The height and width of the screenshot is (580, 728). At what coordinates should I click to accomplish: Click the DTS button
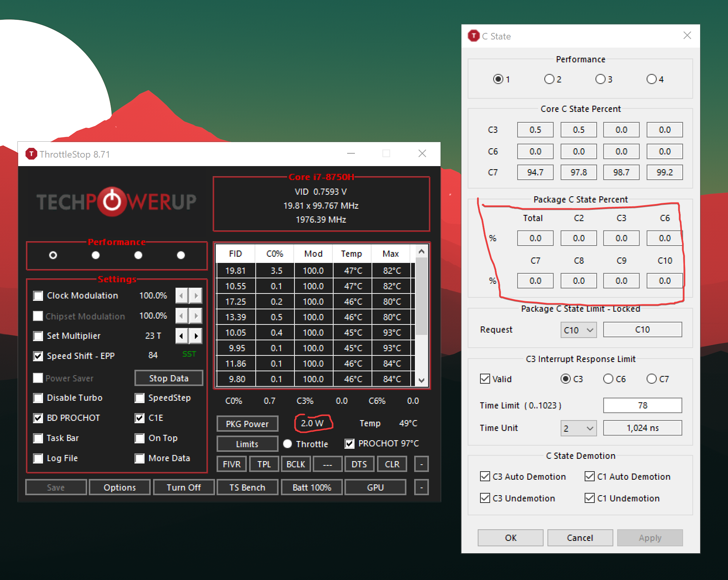[359, 464]
